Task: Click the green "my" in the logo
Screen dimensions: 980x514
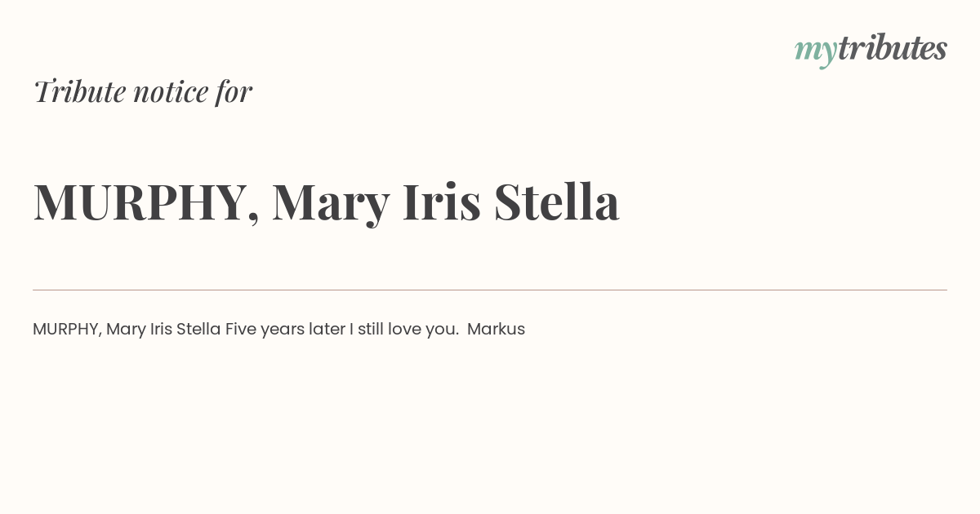Action: click(816, 51)
